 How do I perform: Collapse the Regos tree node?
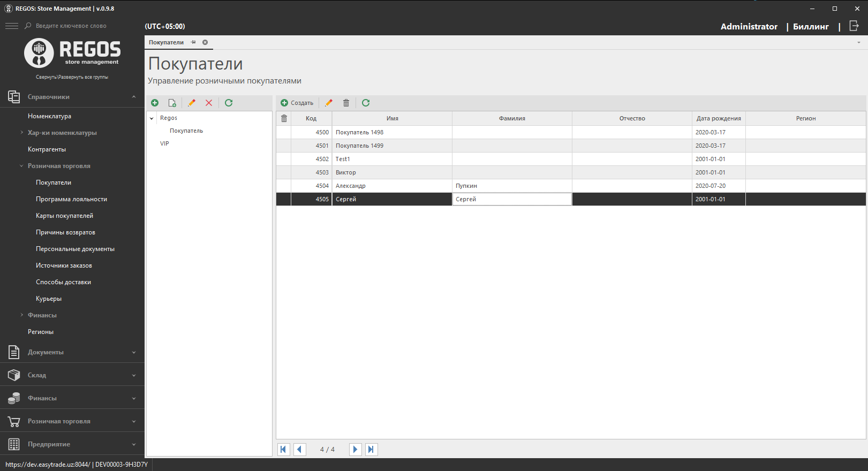coord(152,118)
